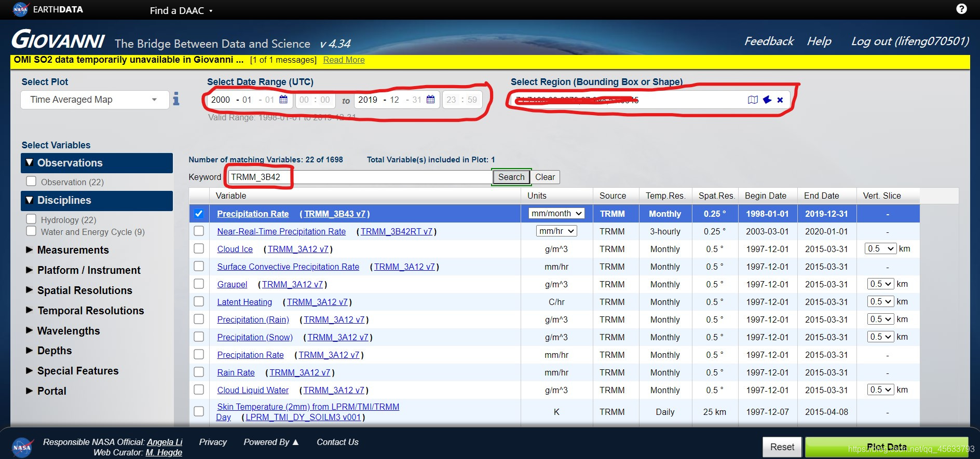Image resolution: width=980 pixels, height=459 pixels.
Task: Open the start date calendar picker
Action: [x=283, y=99]
